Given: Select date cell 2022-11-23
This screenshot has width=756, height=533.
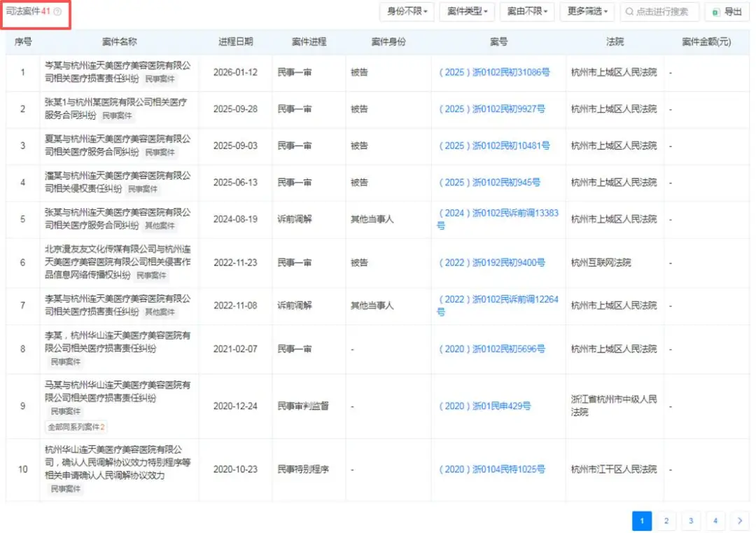Looking at the screenshot, I should tap(235, 263).
